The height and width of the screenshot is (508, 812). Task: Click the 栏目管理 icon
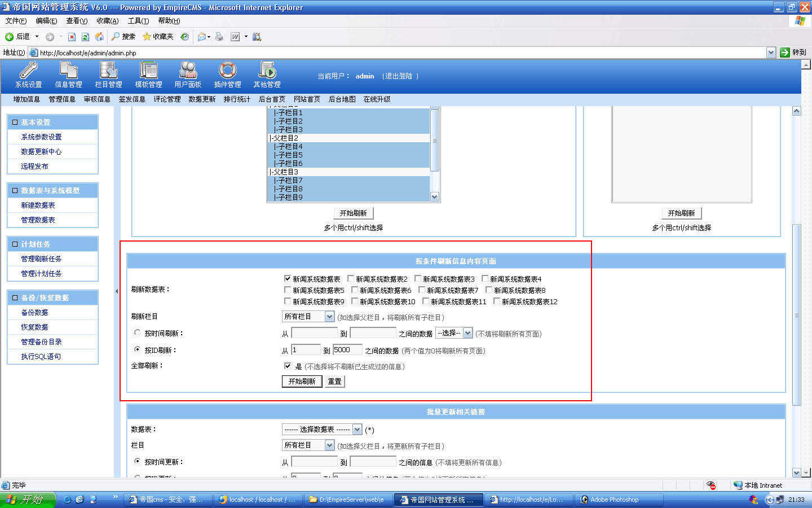[x=108, y=70]
